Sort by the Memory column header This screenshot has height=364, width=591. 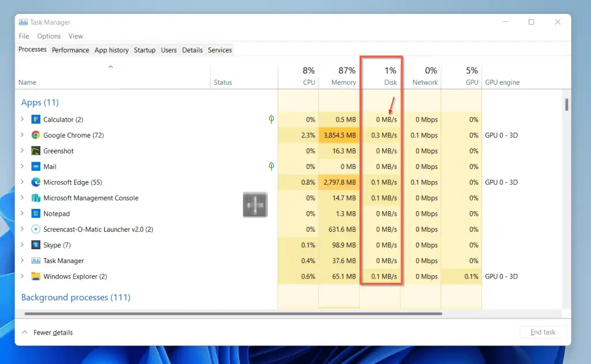[x=339, y=76]
